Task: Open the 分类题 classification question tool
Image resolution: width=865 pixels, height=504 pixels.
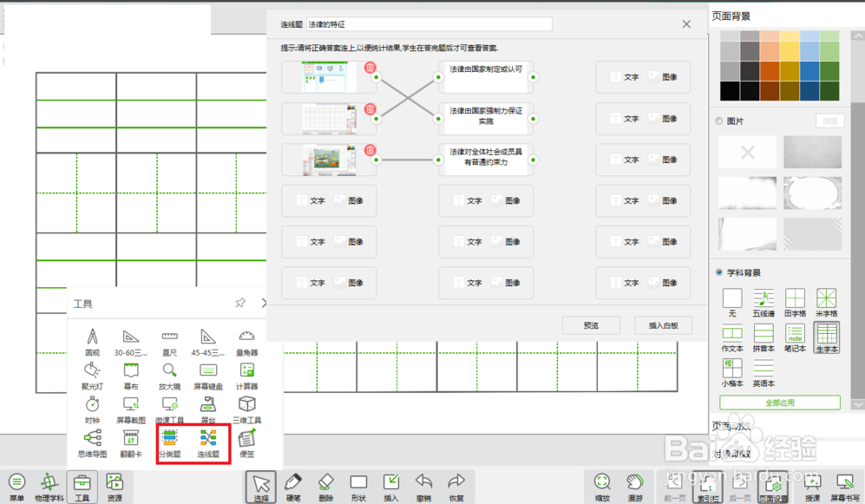Action: (169, 444)
